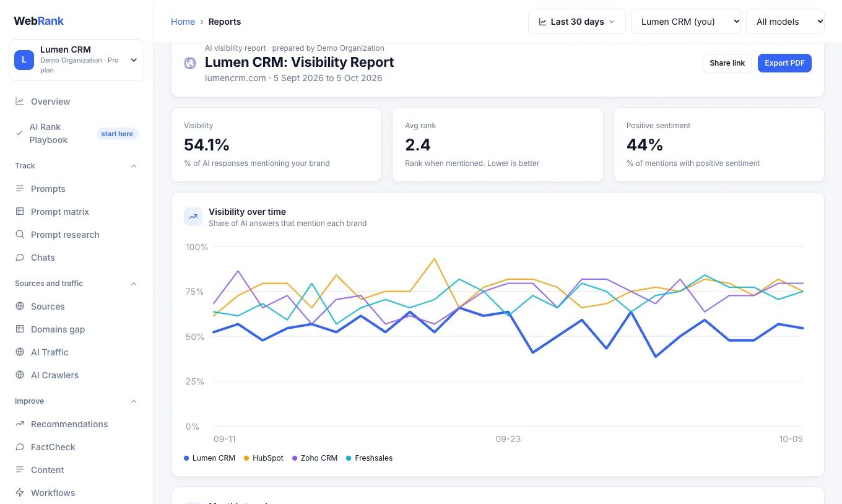This screenshot has width=842, height=504.
Task: Click the Positive sentiment 44% value
Action: pos(645,145)
